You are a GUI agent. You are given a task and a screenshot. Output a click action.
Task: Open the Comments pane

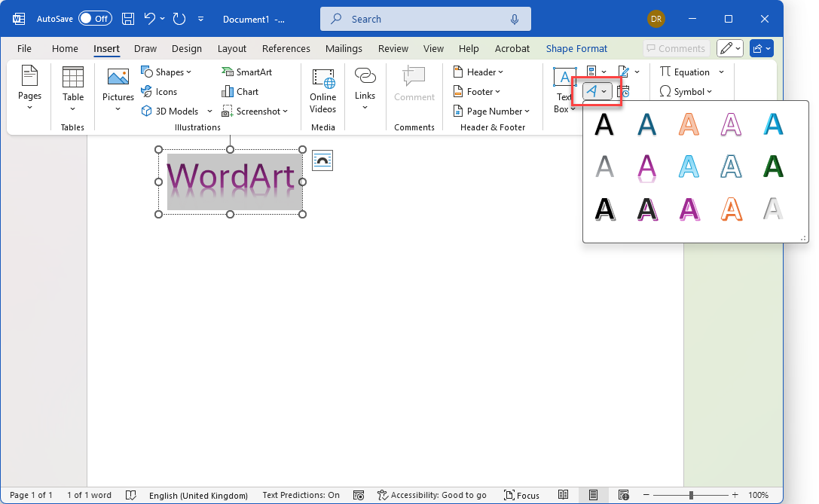click(x=676, y=48)
